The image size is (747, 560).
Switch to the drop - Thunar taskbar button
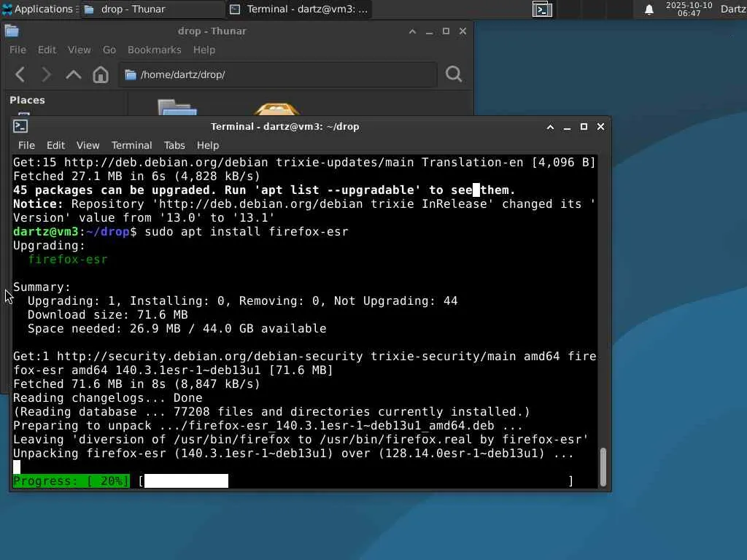pos(152,9)
